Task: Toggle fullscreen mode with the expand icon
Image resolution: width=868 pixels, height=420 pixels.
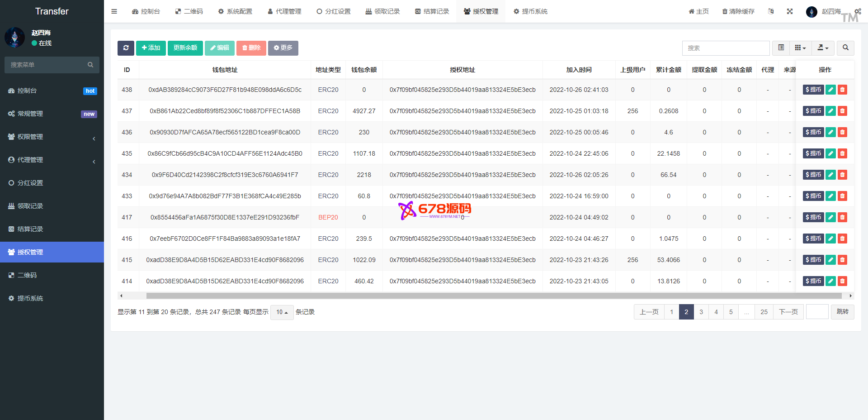Action: (790, 11)
